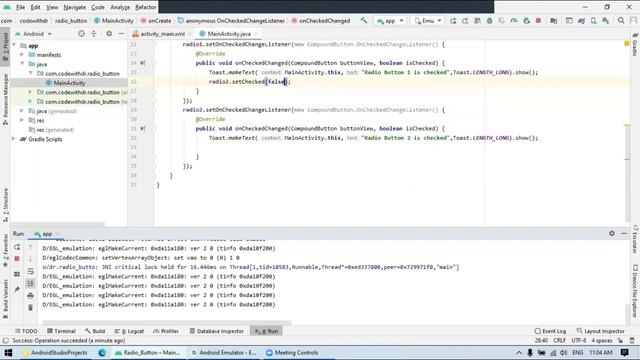Switch to the activity_main.xml editor tab
Image resolution: width=640 pixels, height=360 pixels.
point(162,34)
